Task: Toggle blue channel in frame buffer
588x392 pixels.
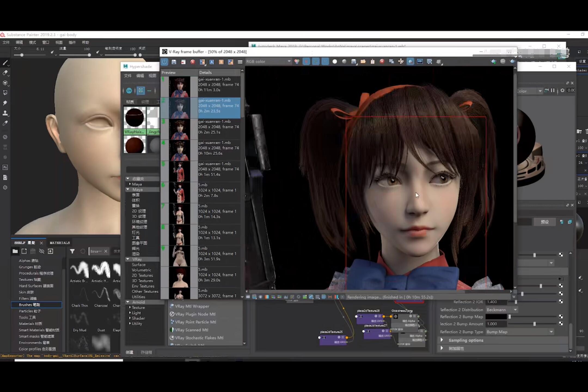Action: (x=325, y=62)
